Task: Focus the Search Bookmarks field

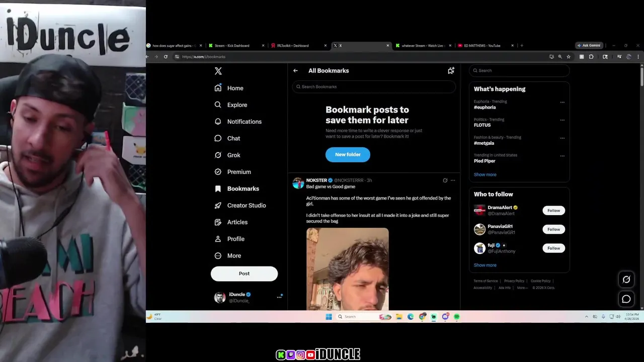Action: pos(374,86)
